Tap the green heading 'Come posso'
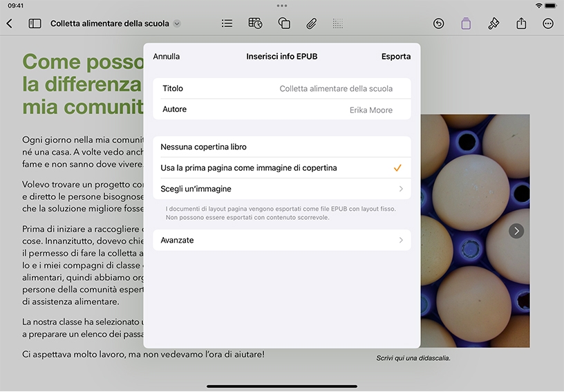Image resolution: width=564 pixels, height=392 pixels. pos(83,62)
